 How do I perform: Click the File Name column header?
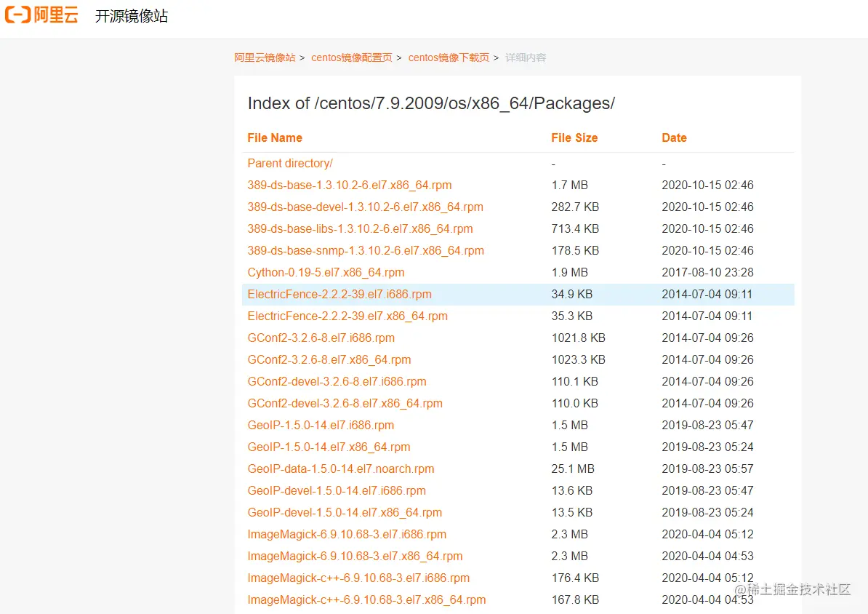pyautogui.click(x=275, y=138)
